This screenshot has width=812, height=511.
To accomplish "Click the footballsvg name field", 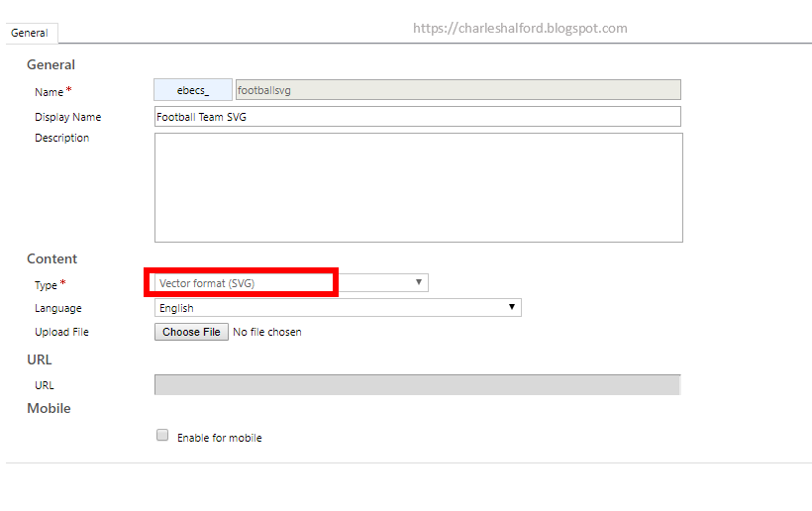I will 457,90.
